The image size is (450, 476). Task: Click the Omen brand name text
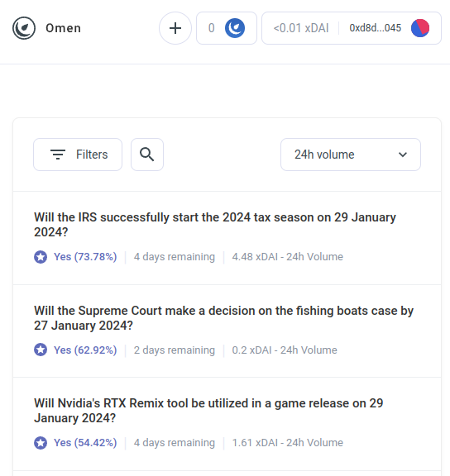point(63,28)
